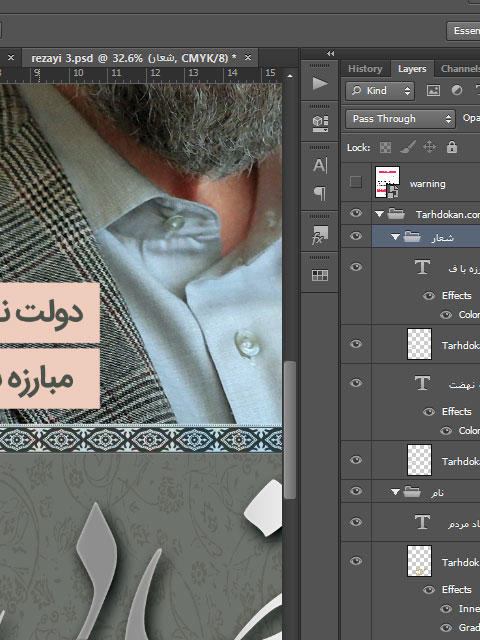
Task: Select thumbnail of Tarhdokan layer above نهضت
Action: [x=419, y=344]
